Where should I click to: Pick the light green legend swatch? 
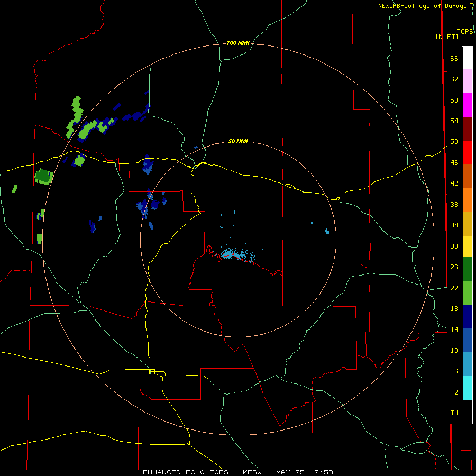point(467,293)
